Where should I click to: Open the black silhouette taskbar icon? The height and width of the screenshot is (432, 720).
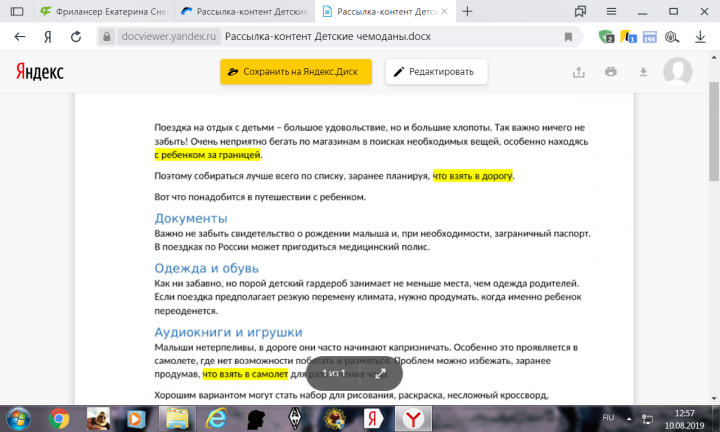click(256, 419)
